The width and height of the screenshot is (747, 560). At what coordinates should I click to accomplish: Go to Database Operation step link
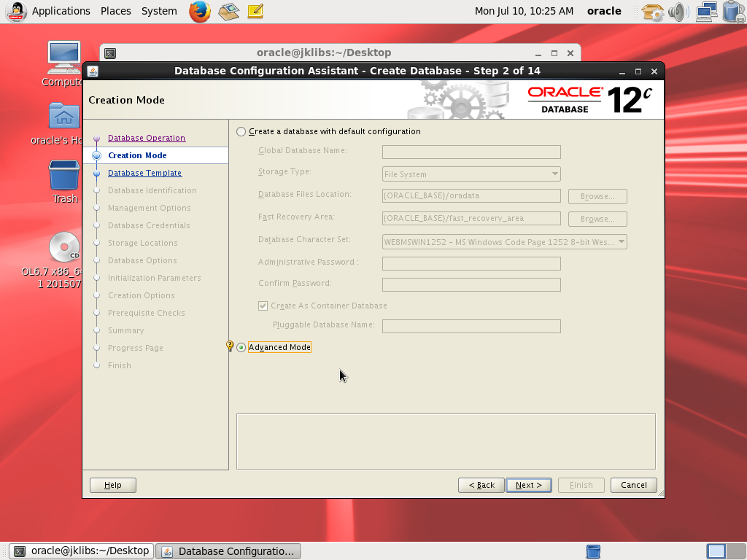point(147,138)
